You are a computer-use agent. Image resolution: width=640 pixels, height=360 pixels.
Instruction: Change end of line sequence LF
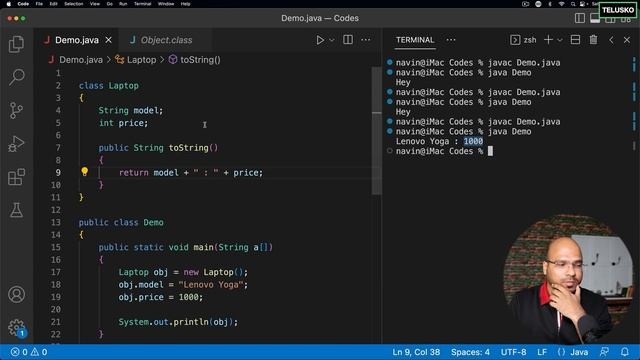click(542, 352)
